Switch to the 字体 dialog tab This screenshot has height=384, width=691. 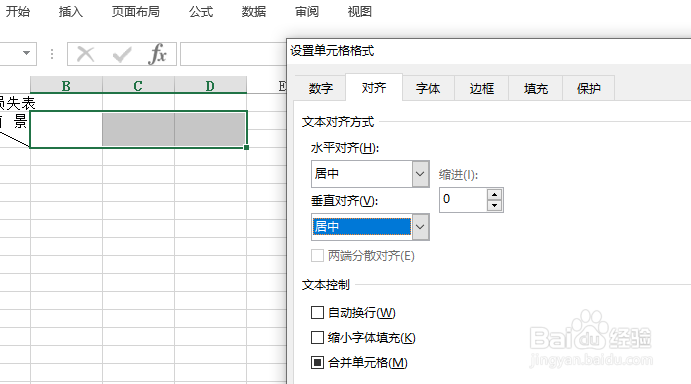pos(428,89)
